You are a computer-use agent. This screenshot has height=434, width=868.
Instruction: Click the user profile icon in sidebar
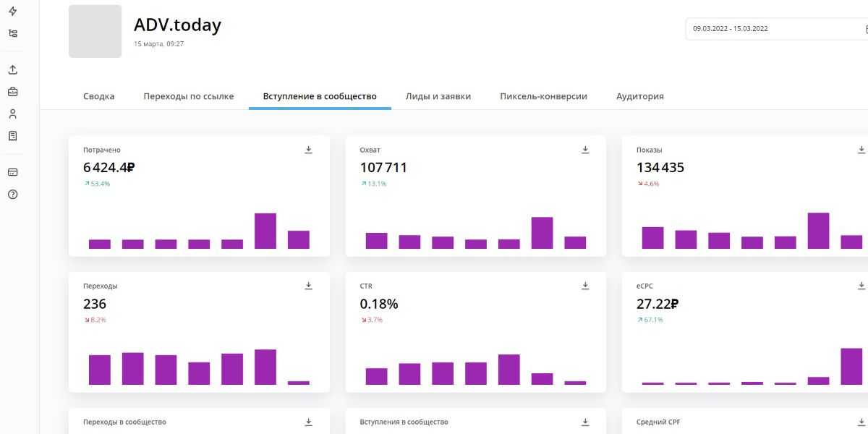pyautogui.click(x=12, y=114)
